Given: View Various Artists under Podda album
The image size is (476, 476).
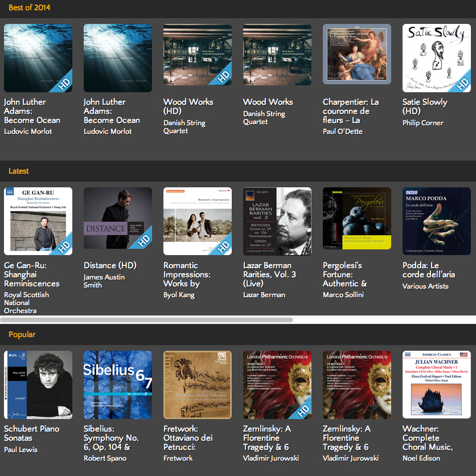Looking at the screenshot, I should (425, 286).
